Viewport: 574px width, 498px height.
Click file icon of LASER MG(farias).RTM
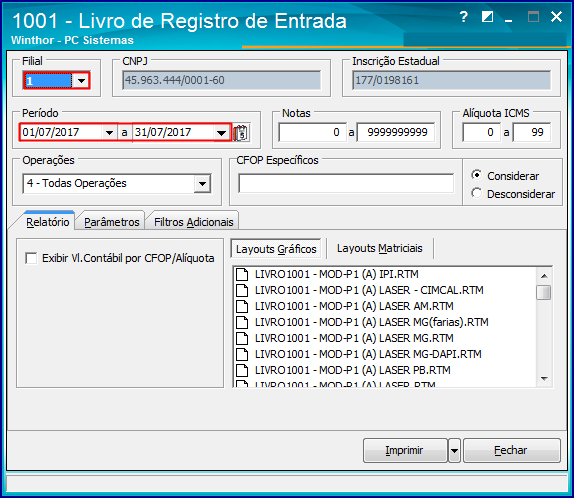coord(242,322)
